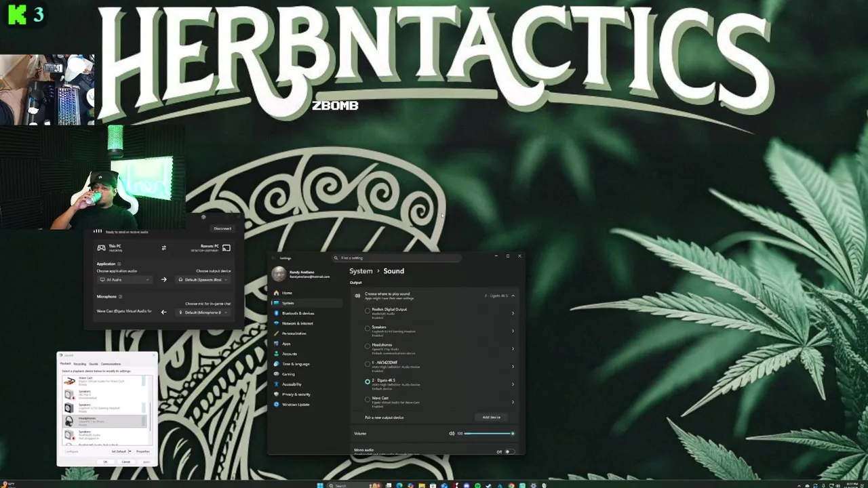Select Wave Cast output radio button
Viewport: 868px width, 488px height.
click(x=368, y=399)
